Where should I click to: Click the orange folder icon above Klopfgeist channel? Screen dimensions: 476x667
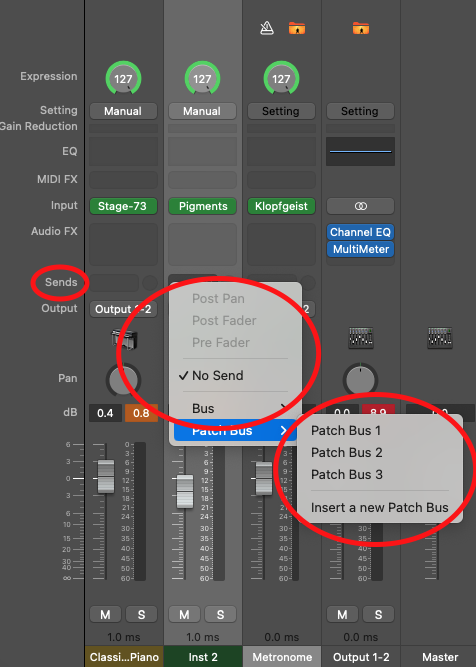click(297, 29)
